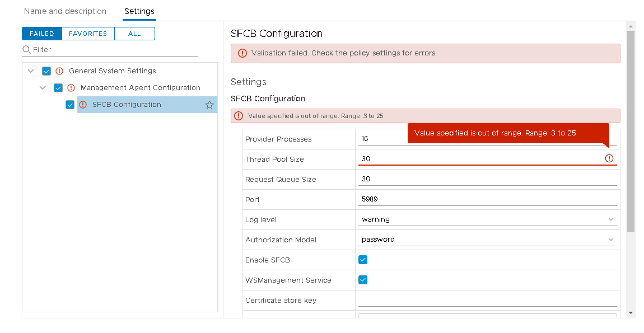This screenshot has width=644, height=333.
Task: Click the error icon in the Validation failed banner
Action: (241, 53)
